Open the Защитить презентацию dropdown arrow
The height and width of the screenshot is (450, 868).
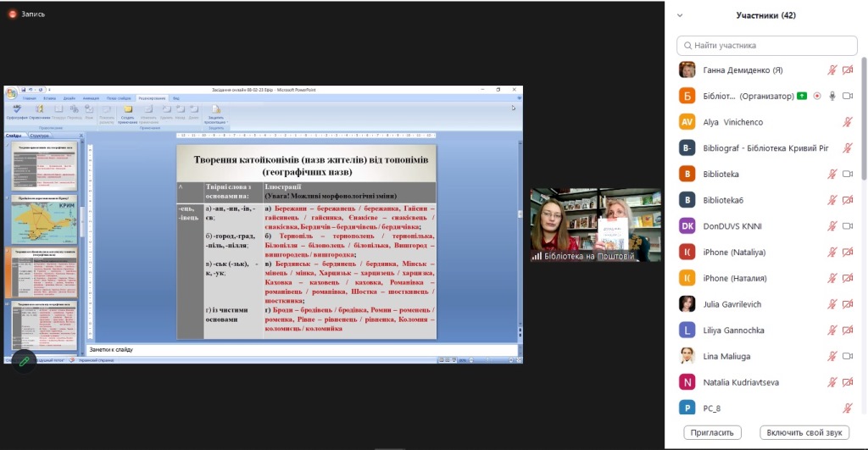click(x=227, y=122)
